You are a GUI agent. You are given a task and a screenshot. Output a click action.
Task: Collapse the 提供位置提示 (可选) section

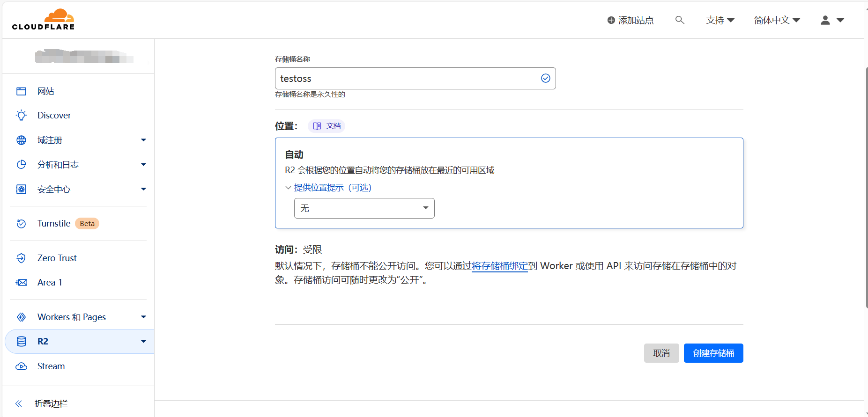(328, 188)
